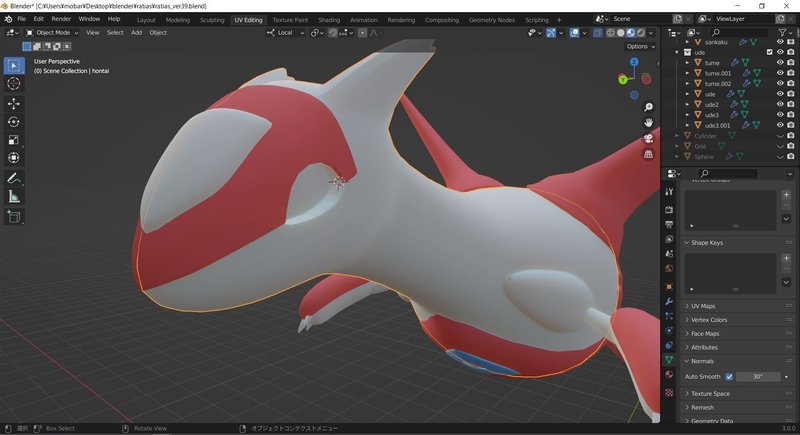
Task: Open the Particles properties tab
Action: (x=669, y=316)
